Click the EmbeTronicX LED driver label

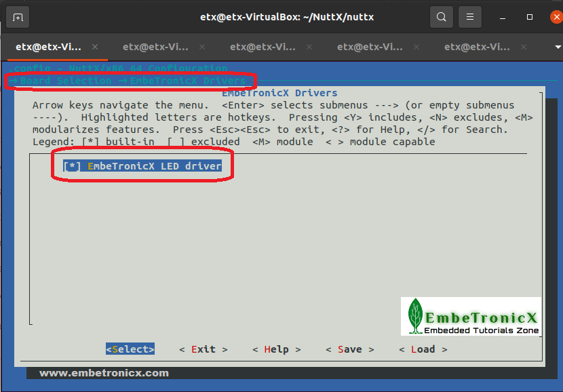tap(155, 166)
